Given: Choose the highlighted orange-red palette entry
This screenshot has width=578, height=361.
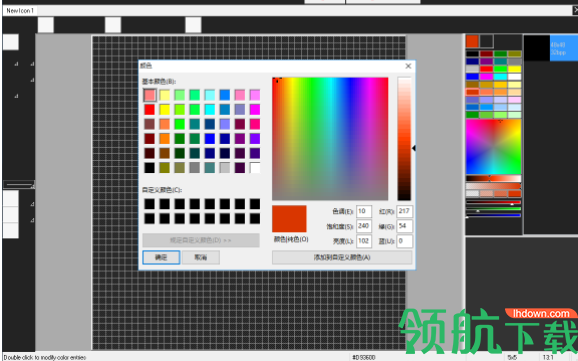Looking at the screenshot, I should coord(473,92).
